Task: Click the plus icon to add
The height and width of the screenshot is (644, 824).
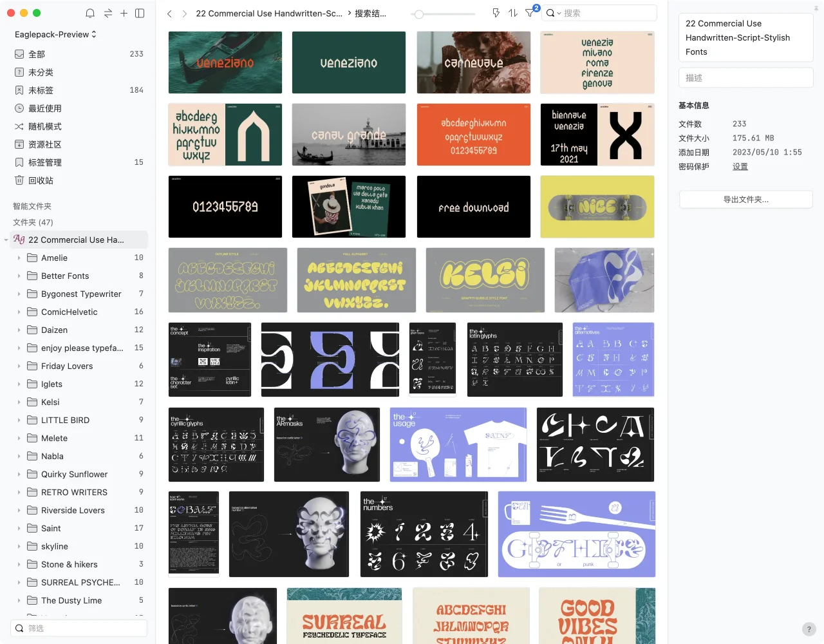Action: pyautogui.click(x=124, y=14)
